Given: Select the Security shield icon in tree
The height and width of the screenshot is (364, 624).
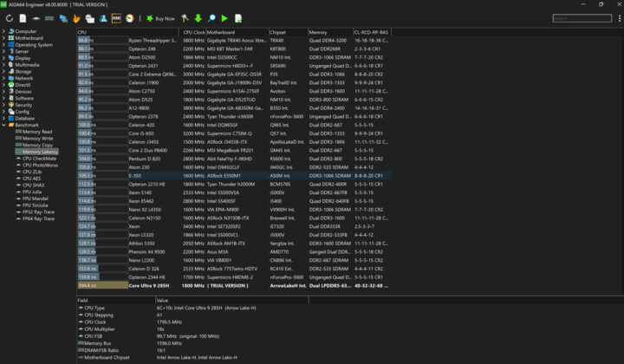Looking at the screenshot, I should click(11, 105).
